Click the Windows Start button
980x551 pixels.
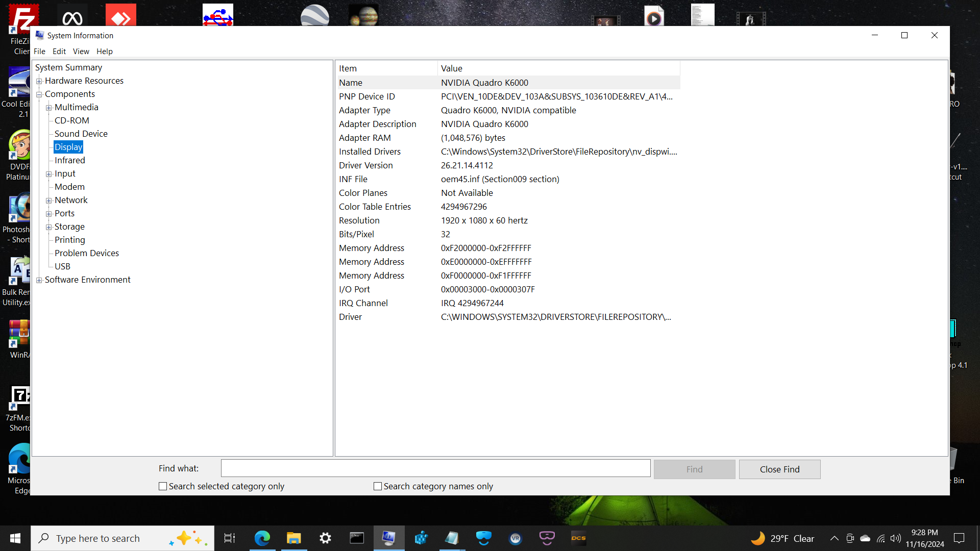click(x=15, y=538)
